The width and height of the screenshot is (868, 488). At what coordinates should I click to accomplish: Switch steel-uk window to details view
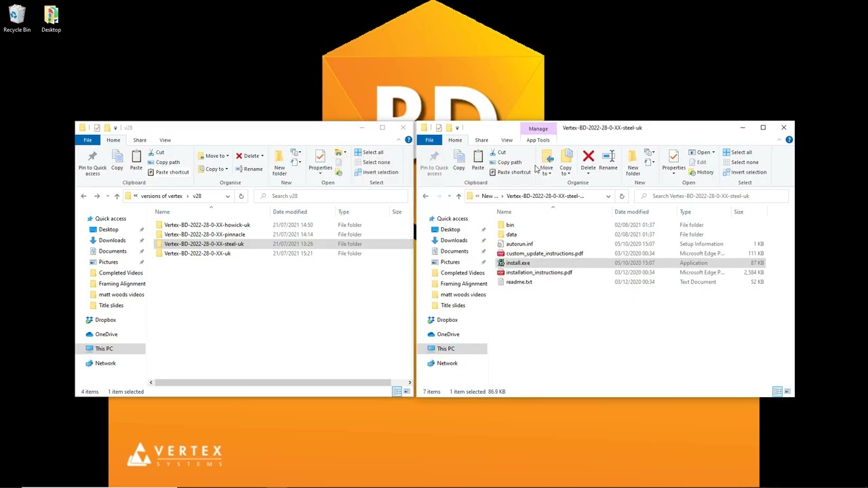click(778, 392)
